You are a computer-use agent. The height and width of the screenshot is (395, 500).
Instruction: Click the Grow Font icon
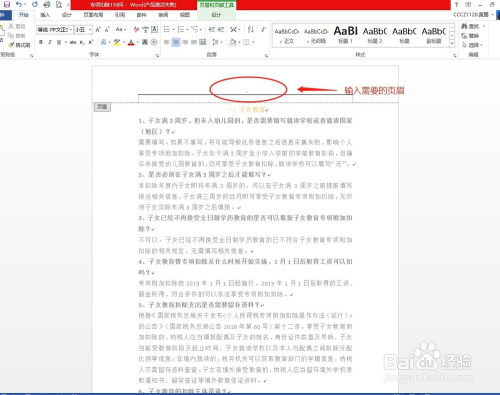tap(98, 30)
